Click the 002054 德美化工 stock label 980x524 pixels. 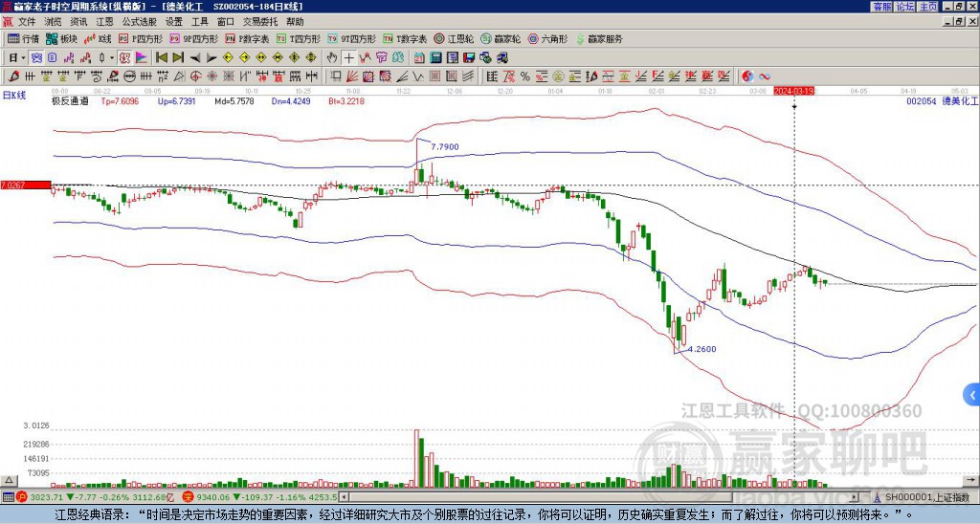[942, 100]
